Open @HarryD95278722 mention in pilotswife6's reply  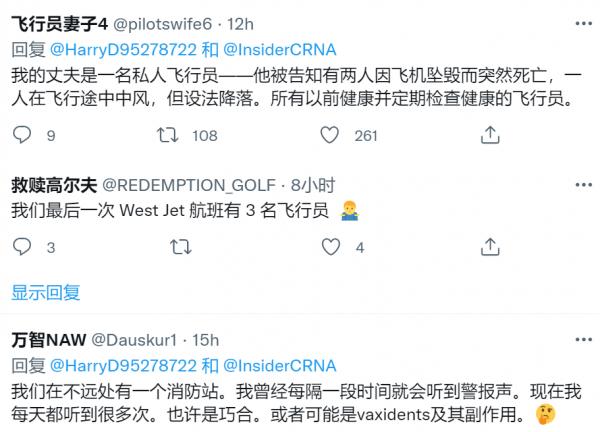coord(124,49)
